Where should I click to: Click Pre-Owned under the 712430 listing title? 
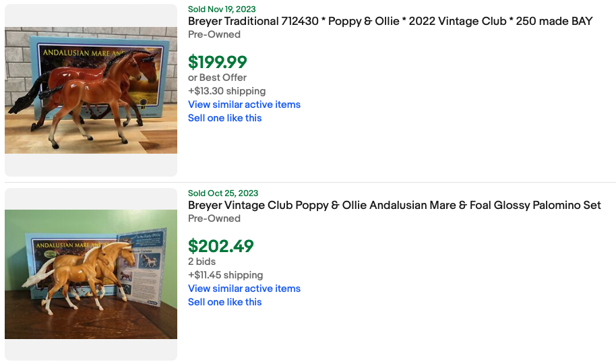(214, 34)
